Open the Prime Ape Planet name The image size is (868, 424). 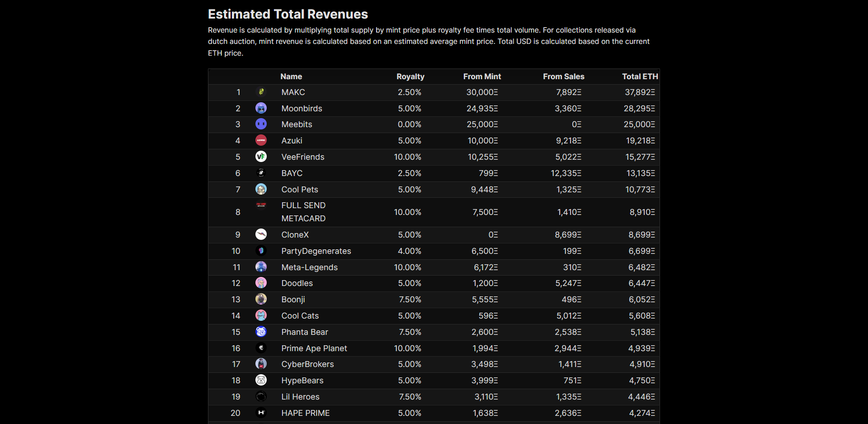[x=314, y=348]
